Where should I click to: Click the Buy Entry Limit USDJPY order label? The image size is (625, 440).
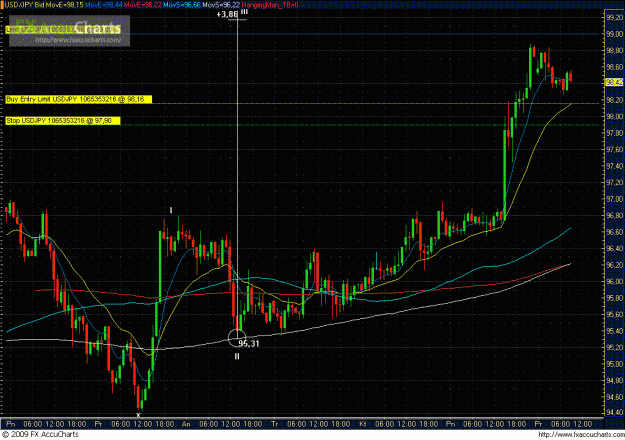79,99
